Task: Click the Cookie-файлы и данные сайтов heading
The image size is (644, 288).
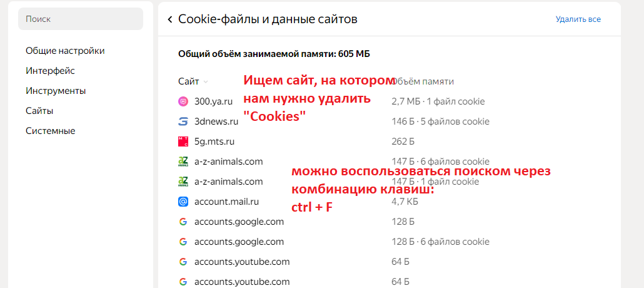Action: (268, 19)
